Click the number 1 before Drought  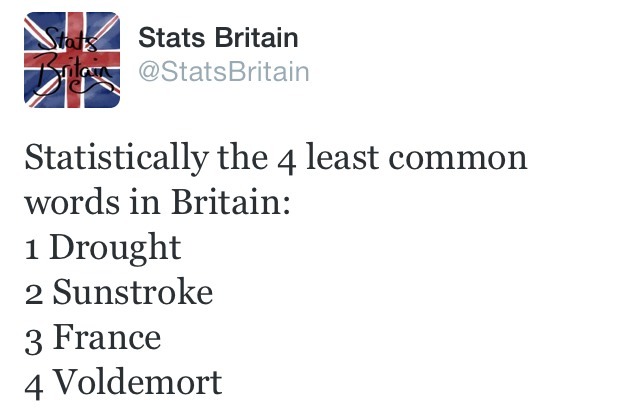click(32, 249)
